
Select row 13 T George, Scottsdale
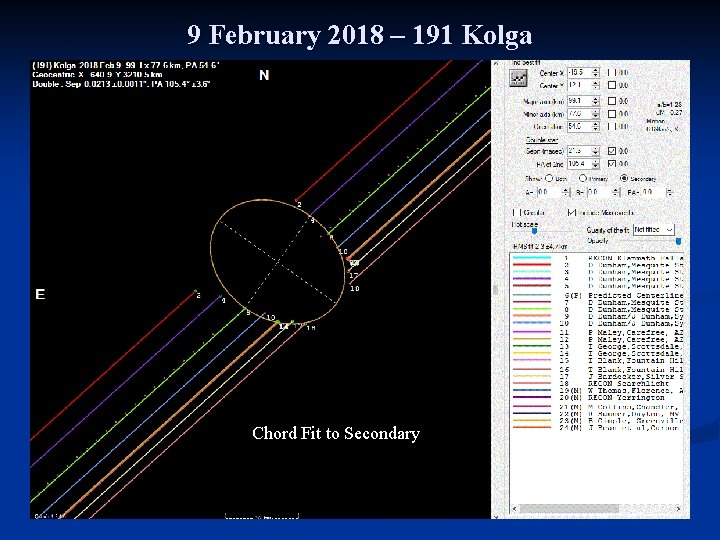pos(597,346)
